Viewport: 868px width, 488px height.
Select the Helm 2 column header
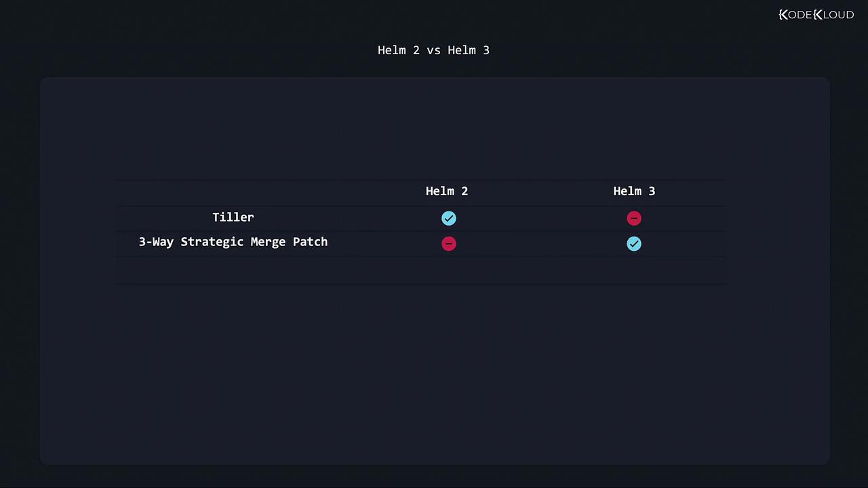coord(447,191)
